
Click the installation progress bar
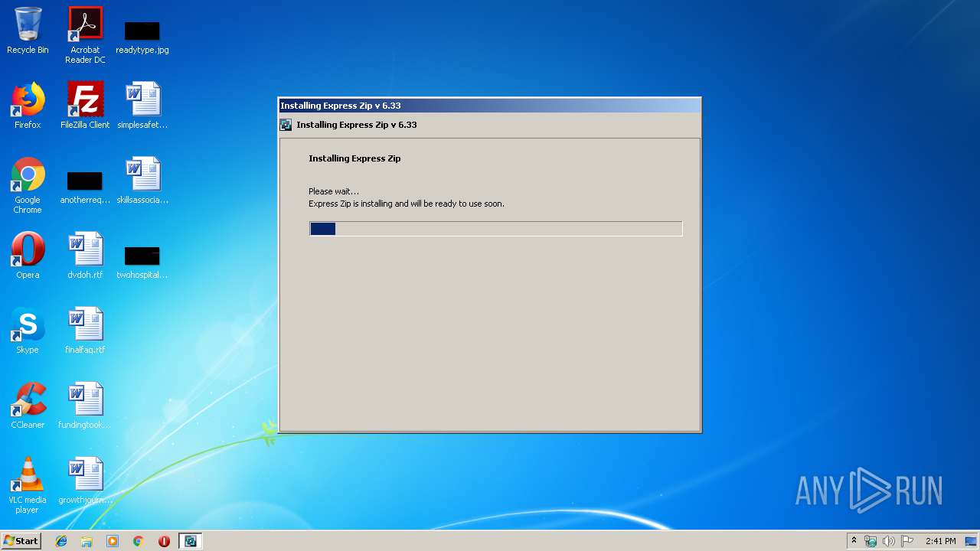pos(495,229)
